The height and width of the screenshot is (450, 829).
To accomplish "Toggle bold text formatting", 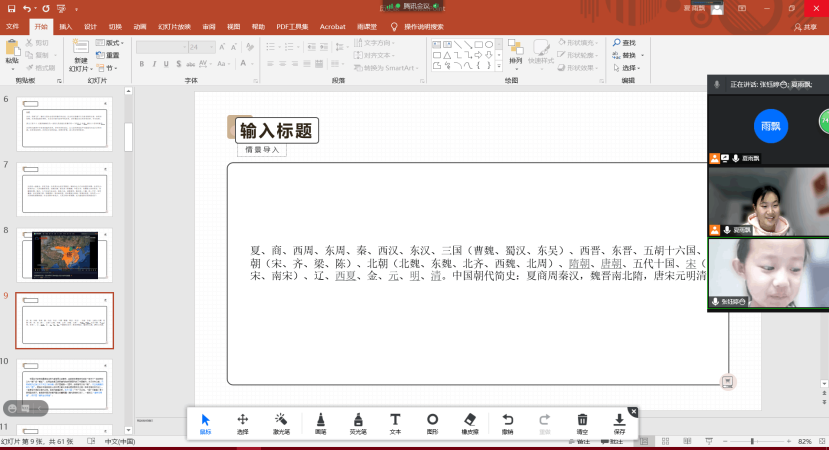I will [x=142, y=64].
